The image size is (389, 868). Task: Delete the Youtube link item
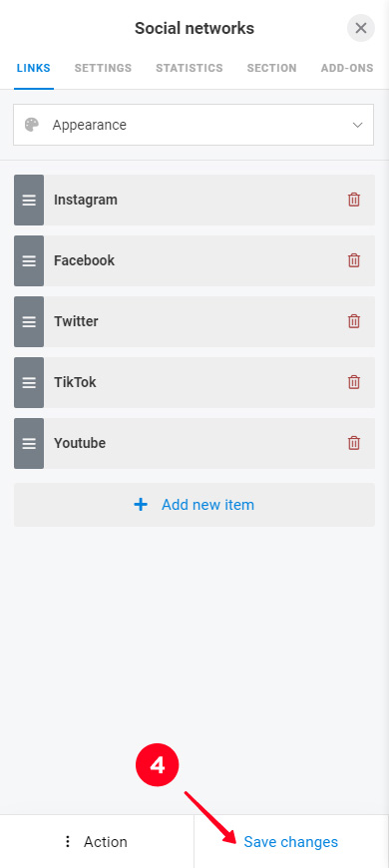[x=353, y=443]
